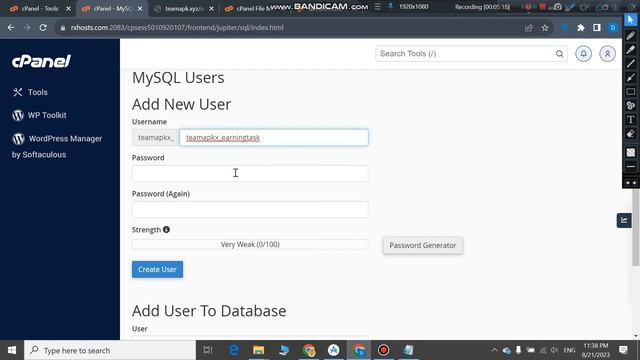
Task: Close the cPanel - Tools tab
Action: (68, 9)
